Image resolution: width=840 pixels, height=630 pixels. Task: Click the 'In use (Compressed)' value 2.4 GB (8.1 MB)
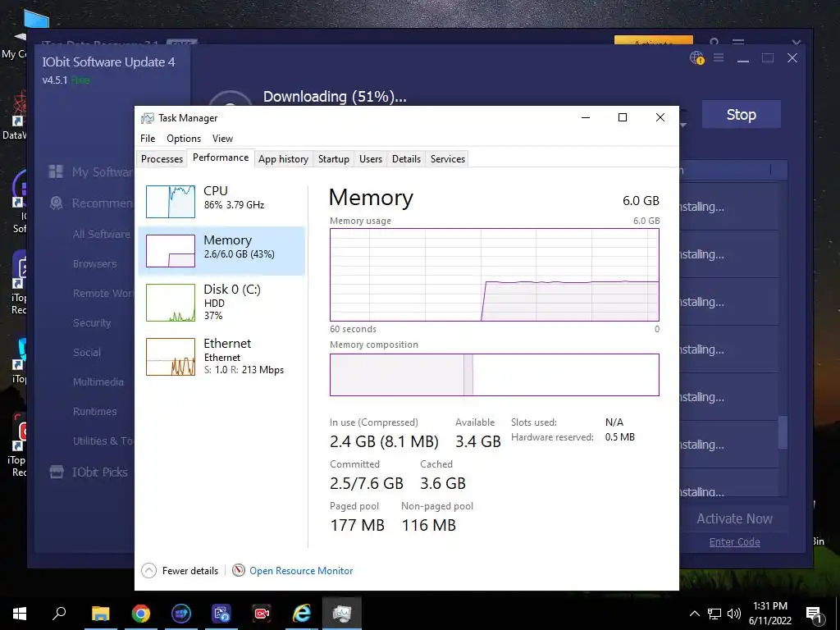coord(384,441)
